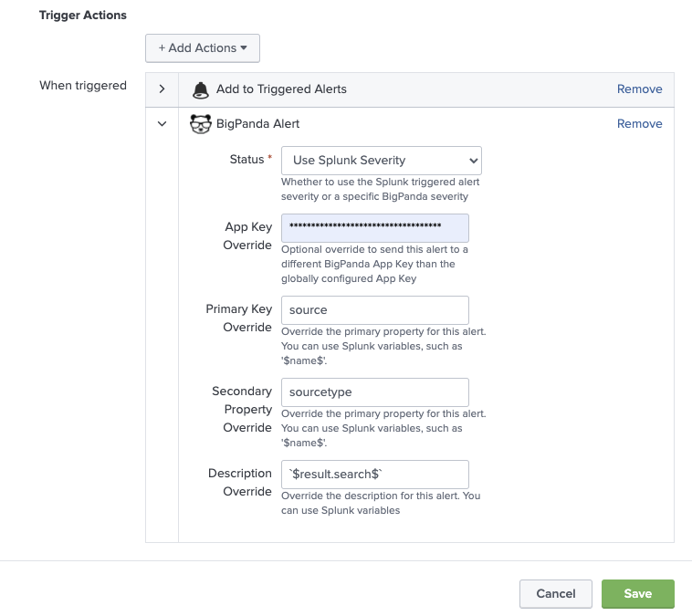The image size is (692, 616).
Task: Click the Description Override label
Action: coord(240,482)
